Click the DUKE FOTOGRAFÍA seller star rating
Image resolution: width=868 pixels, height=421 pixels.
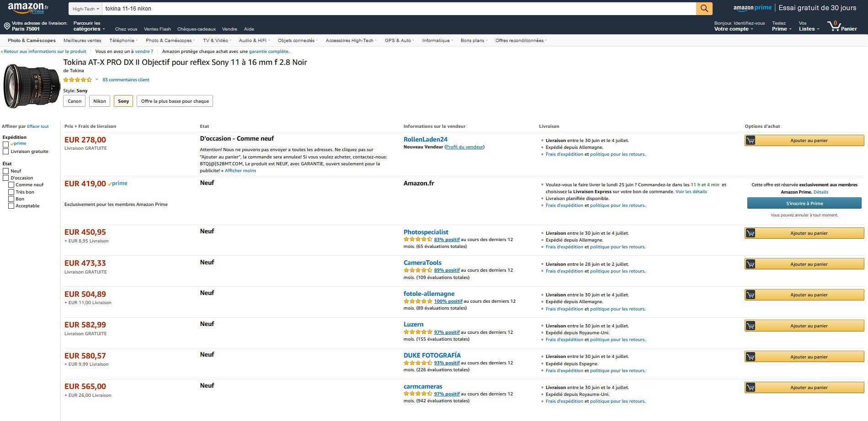pyautogui.click(x=418, y=363)
